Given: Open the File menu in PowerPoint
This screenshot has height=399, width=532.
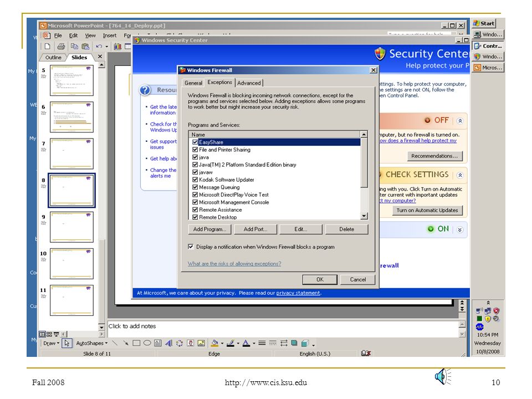Looking at the screenshot, I should click(x=58, y=35).
